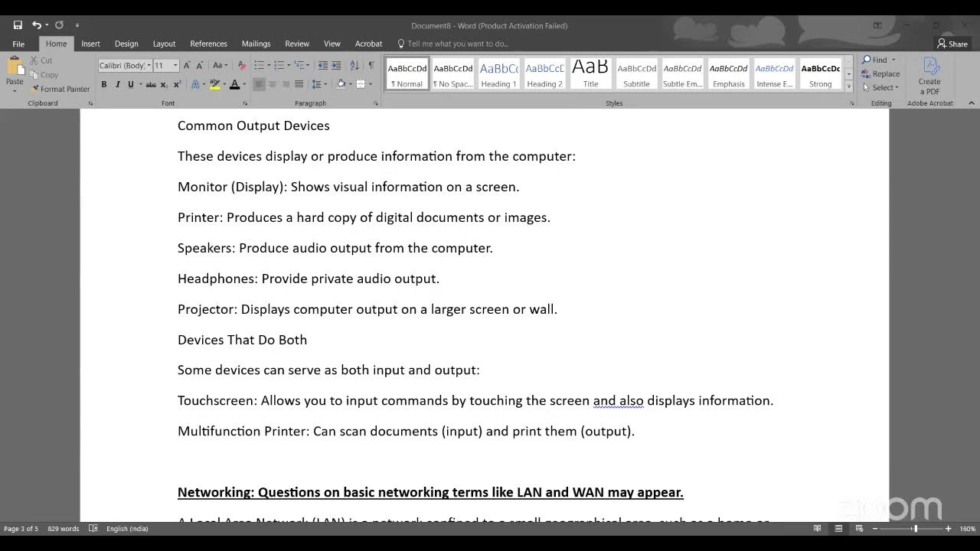Toggle Underline formatting
The image size is (980, 551).
[x=130, y=84]
